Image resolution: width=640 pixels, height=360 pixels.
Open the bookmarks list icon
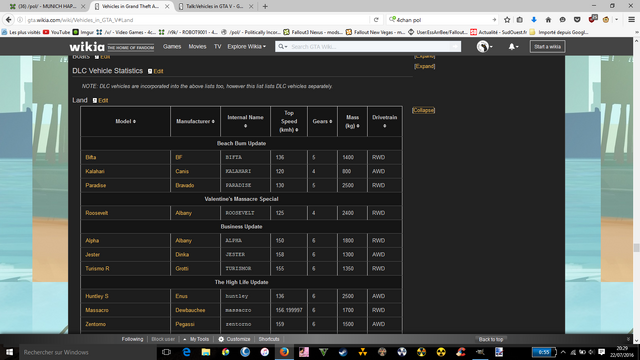(520, 20)
